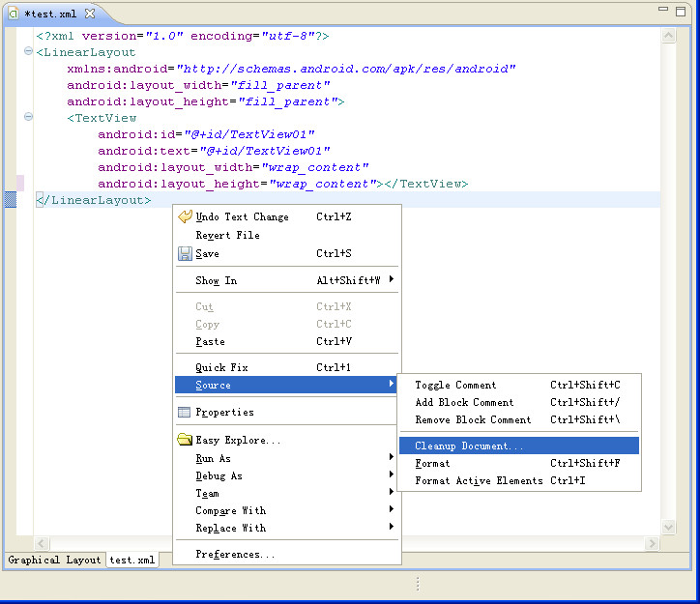Select Format in the Source submenu

click(432, 463)
